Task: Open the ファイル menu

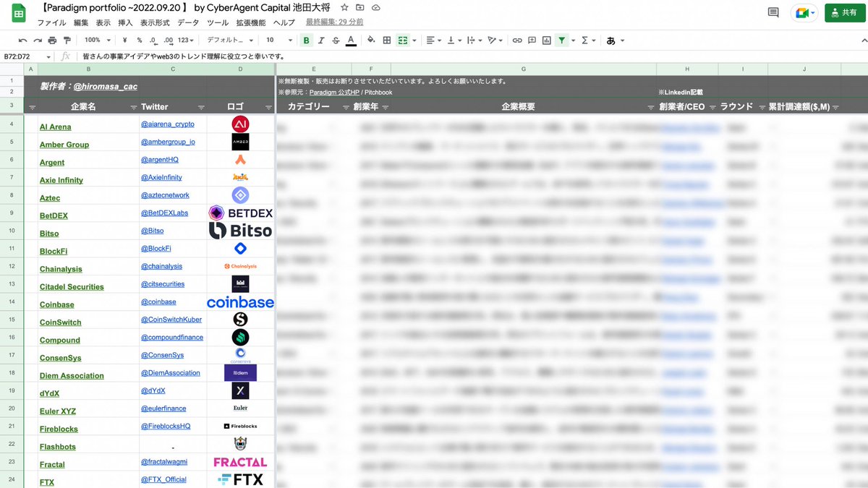Action: click(51, 23)
